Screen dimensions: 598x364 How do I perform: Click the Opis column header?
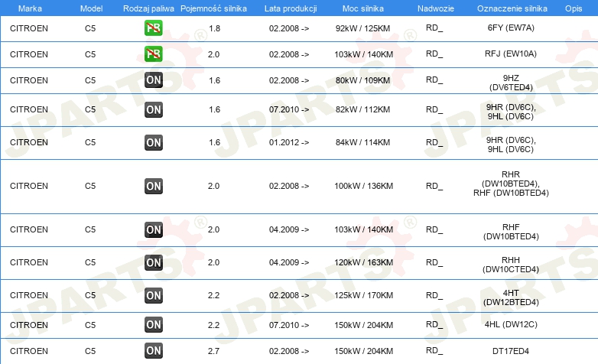574,8
